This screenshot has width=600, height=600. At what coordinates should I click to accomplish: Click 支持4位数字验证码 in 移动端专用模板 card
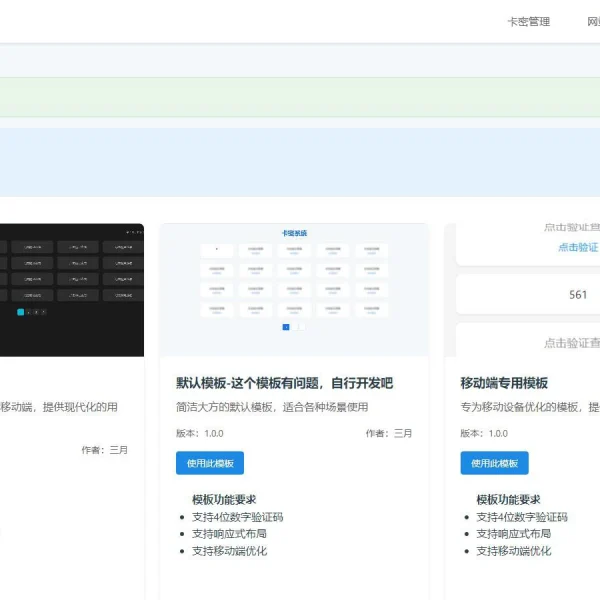coord(522,517)
